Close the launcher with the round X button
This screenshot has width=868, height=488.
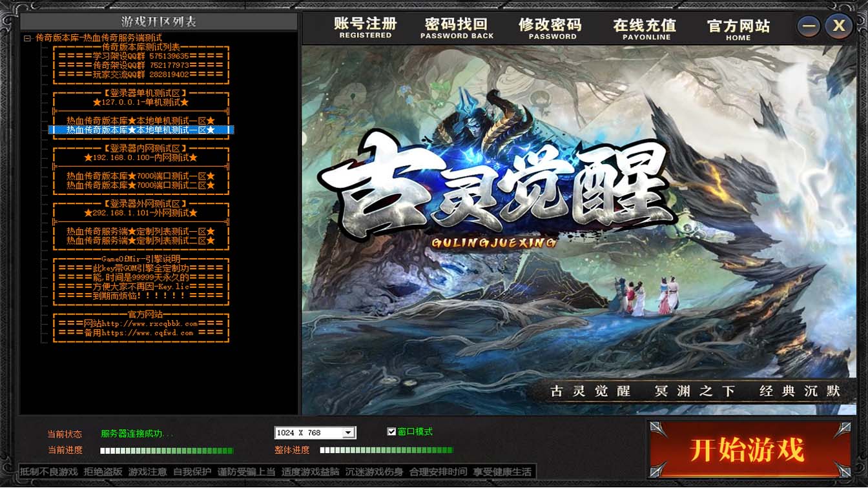tap(839, 26)
